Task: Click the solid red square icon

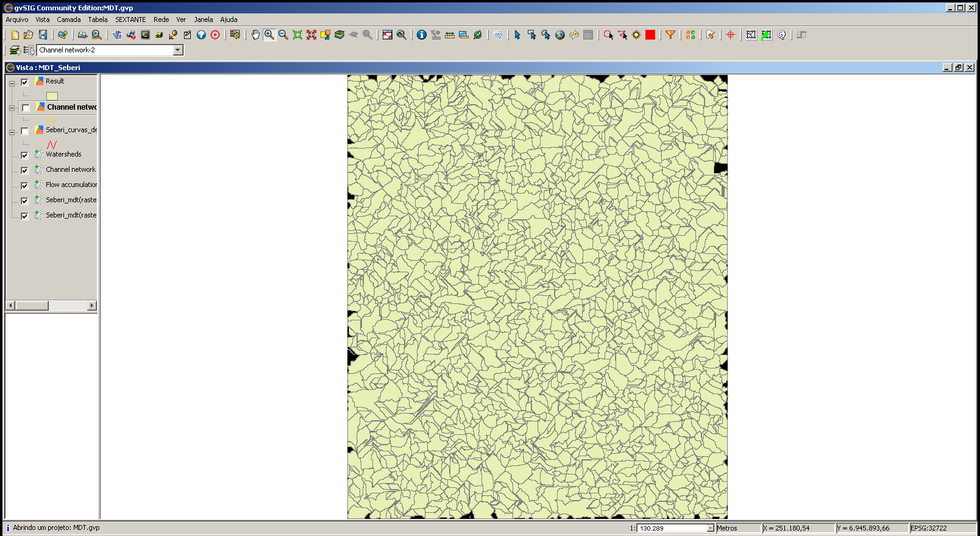Action: (x=650, y=35)
